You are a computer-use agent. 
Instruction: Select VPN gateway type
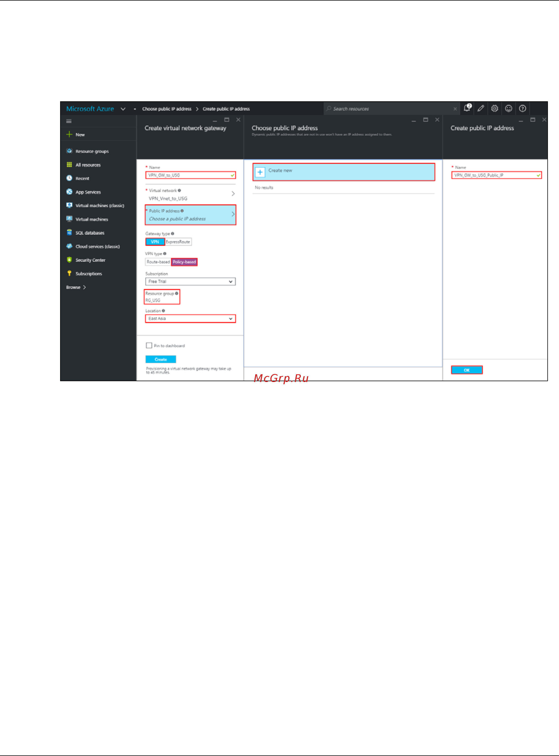pyautogui.click(x=155, y=242)
